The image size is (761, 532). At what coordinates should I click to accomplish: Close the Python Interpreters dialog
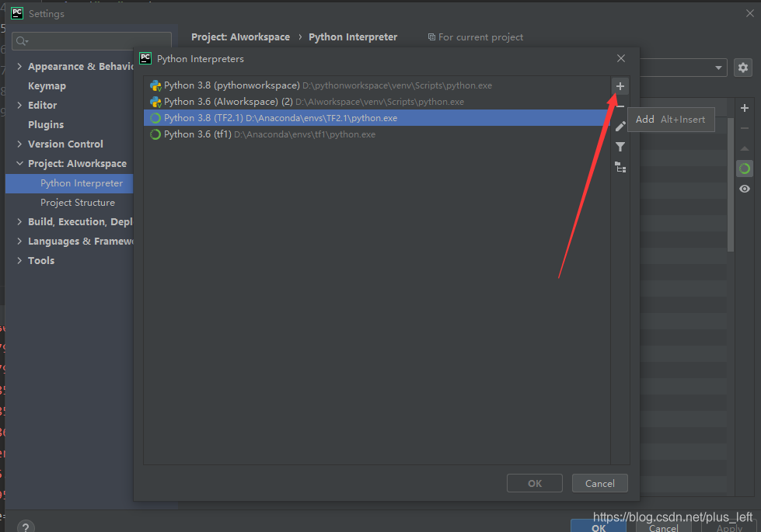click(x=621, y=58)
